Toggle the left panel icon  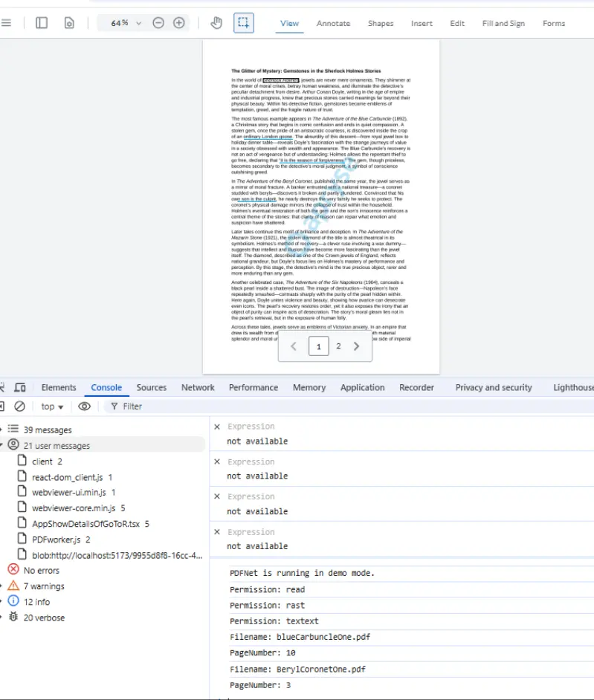42,23
